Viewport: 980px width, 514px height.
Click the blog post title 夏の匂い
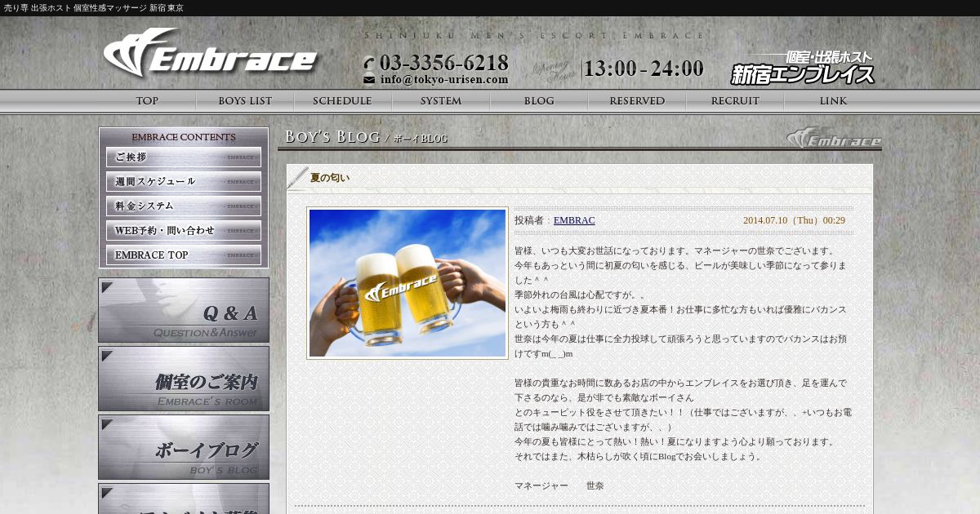330,178
